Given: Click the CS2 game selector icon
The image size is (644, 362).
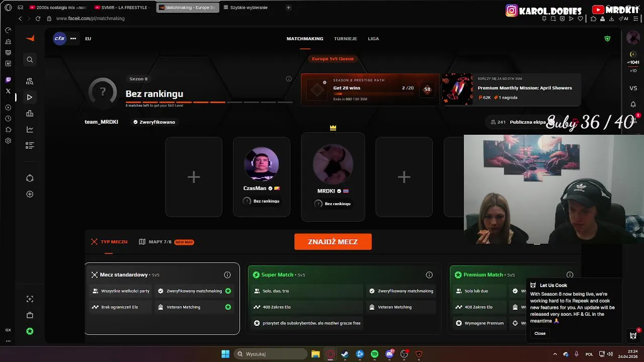Looking at the screenshot, I should 59,38.
